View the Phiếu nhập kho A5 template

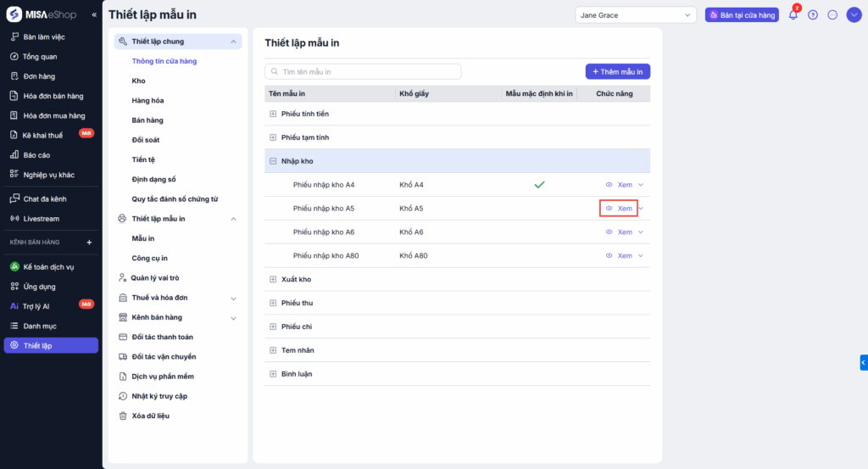pyautogui.click(x=620, y=209)
